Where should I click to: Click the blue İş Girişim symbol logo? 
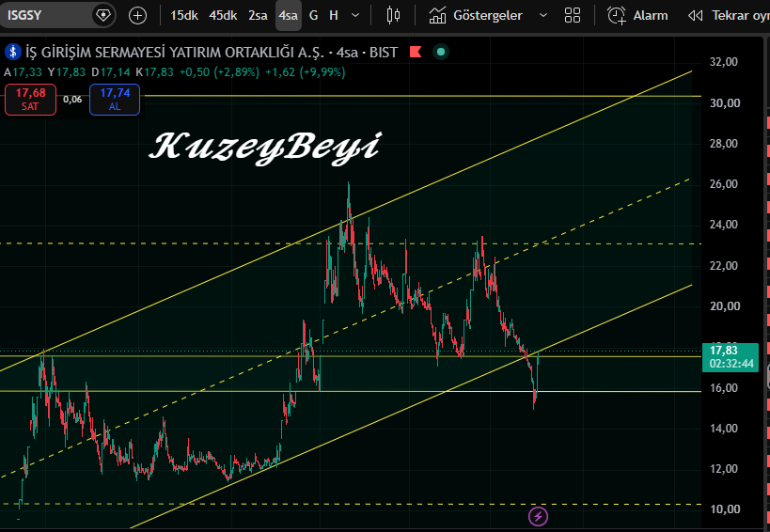point(13,52)
